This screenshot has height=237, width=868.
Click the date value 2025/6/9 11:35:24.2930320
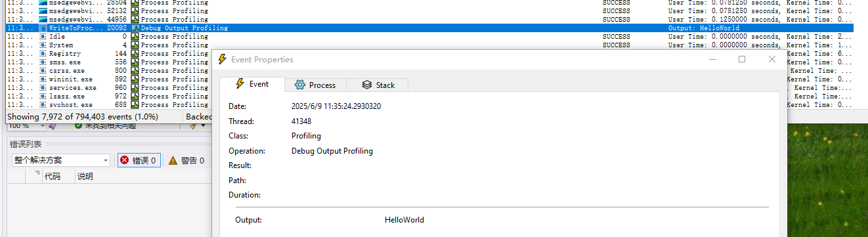click(x=336, y=106)
